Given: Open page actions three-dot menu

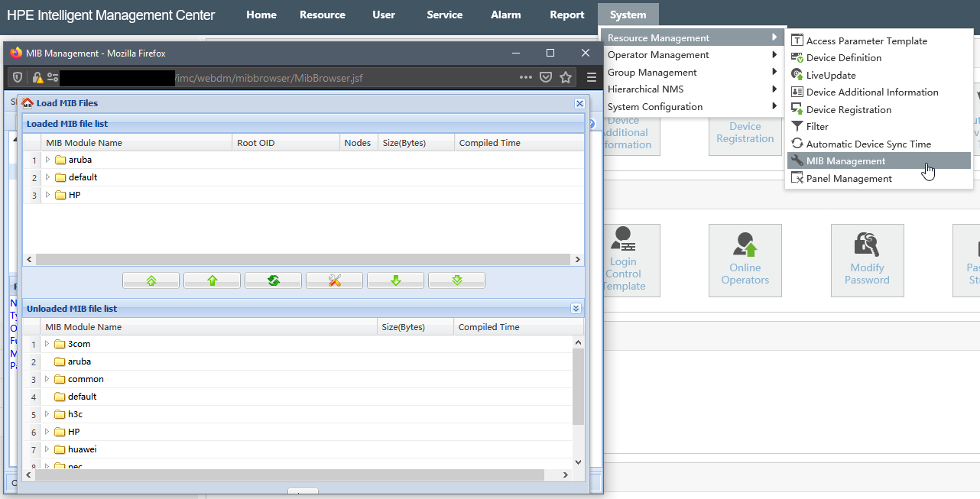Looking at the screenshot, I should tap(525, 77).
